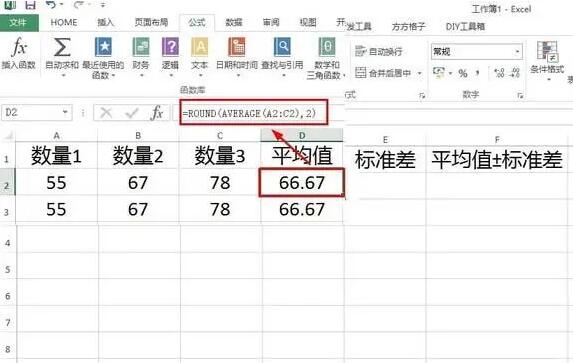Expand the AutoSum dropdown arrow
Image resolution: width=573 pixels, height=363 pixels.
[63, 76]
